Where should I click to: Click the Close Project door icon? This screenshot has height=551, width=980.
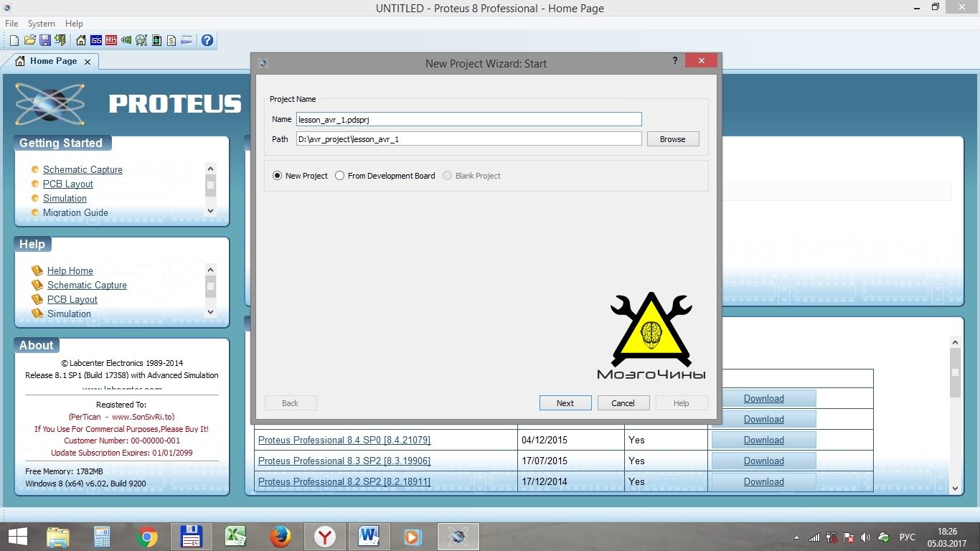pyautogui.click(x=60, y=41)
